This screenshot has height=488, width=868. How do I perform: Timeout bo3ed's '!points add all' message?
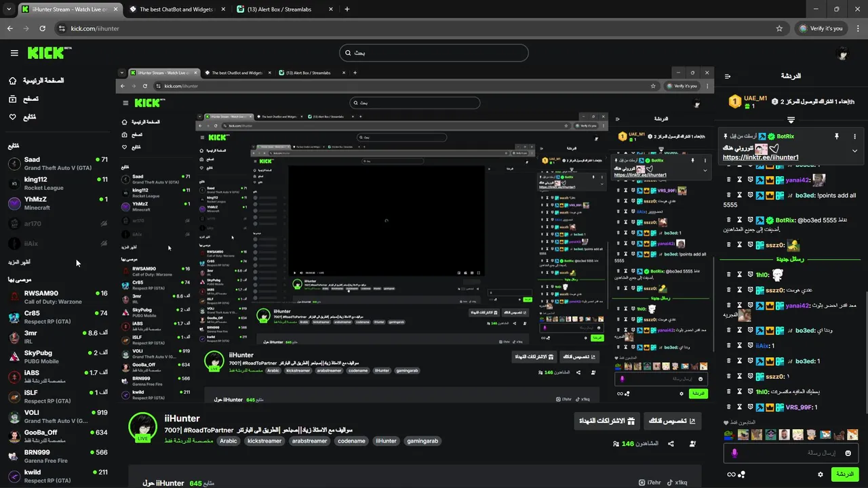coord(739,195)
